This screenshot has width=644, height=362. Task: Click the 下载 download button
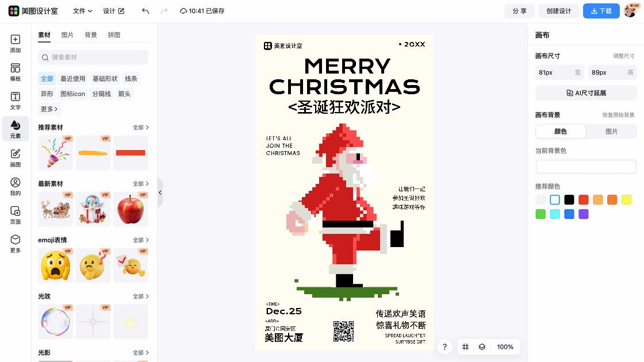[x=601, y=11]
